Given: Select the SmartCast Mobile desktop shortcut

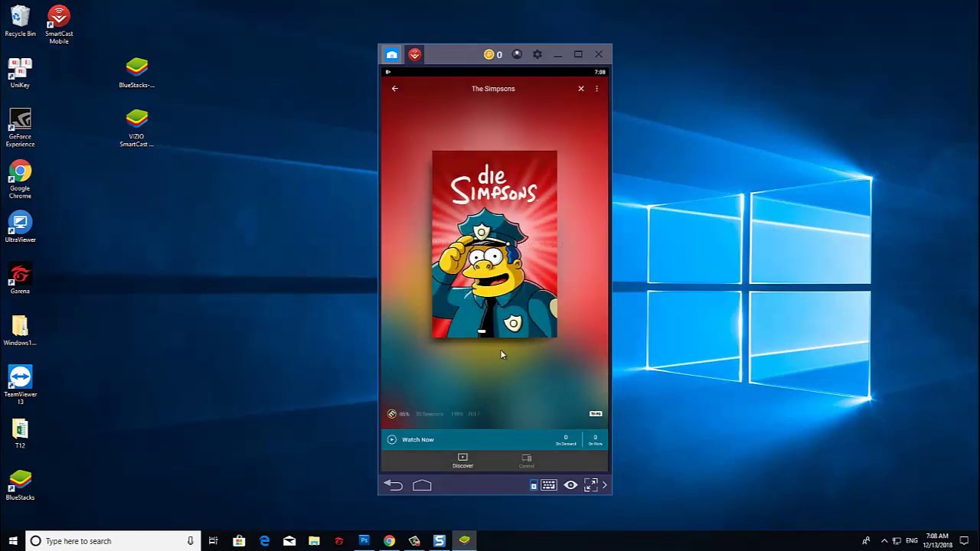Looking at the screenshot, I should pyautogui.click(x=59, y=24).
